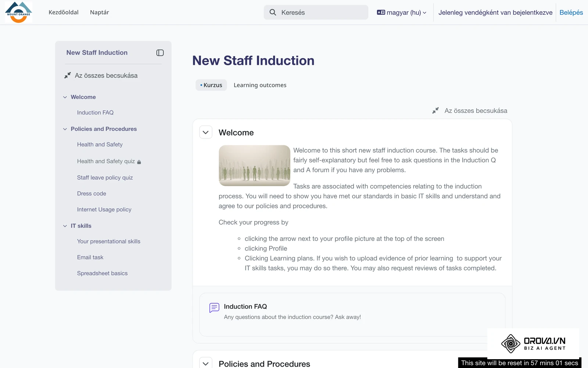Screen dimensions: 588x368
Task: Open Internet Usage policy item
Action: [x=104, y=209]
